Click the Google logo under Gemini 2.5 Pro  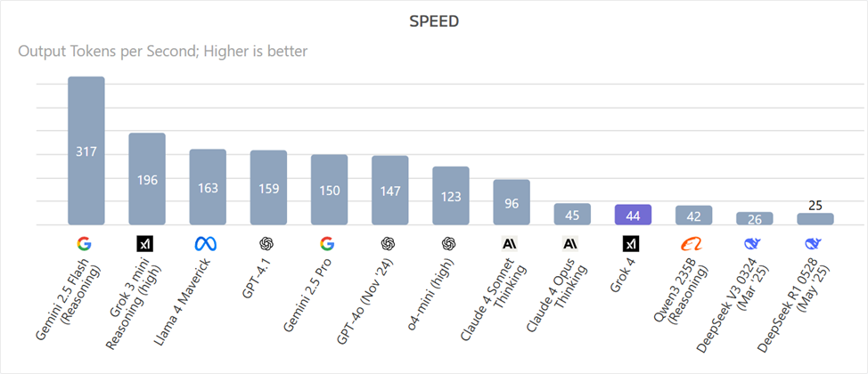click(328, 243)
